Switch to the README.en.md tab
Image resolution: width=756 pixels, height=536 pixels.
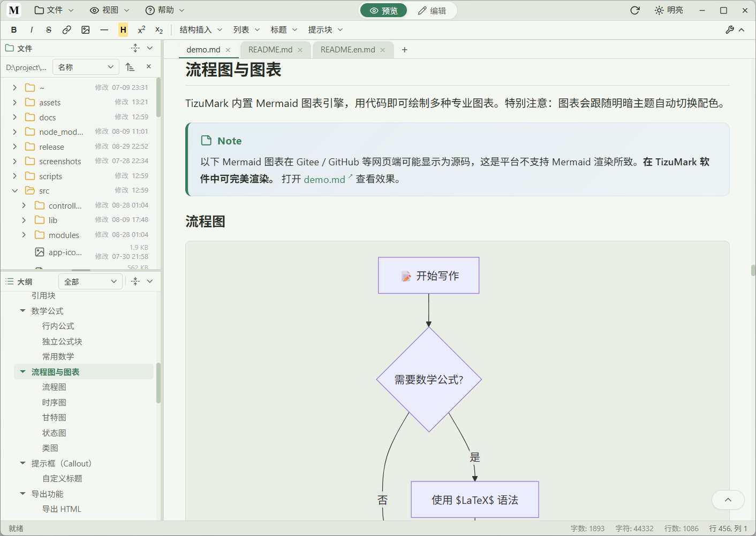347,50
